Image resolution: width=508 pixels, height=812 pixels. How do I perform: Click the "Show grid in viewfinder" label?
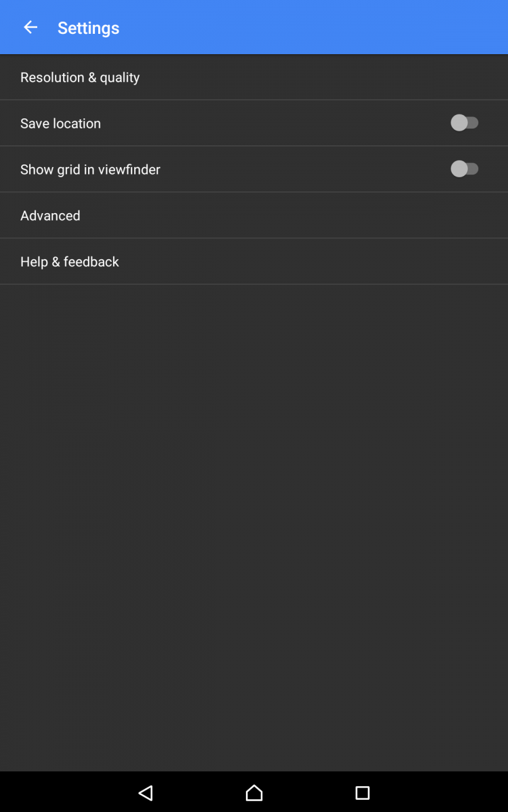click(x=90, y=169)
